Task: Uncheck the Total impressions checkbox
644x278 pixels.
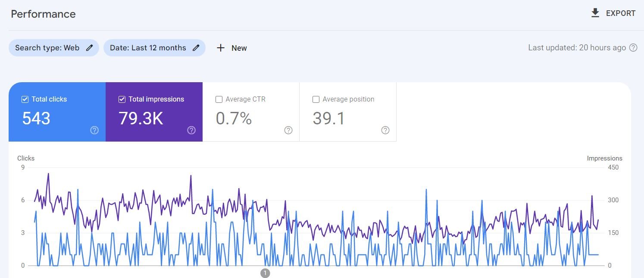Action: tap(122, 99)
